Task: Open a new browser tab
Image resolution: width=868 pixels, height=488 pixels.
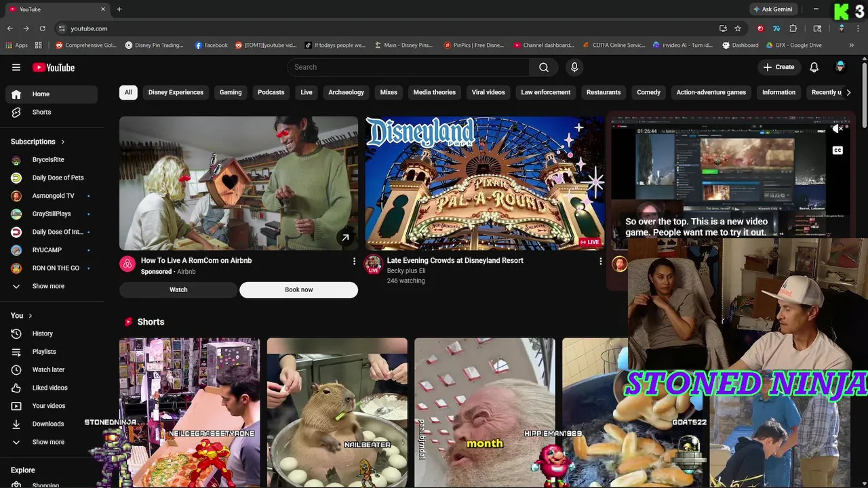Action: [x=119, y=9]
